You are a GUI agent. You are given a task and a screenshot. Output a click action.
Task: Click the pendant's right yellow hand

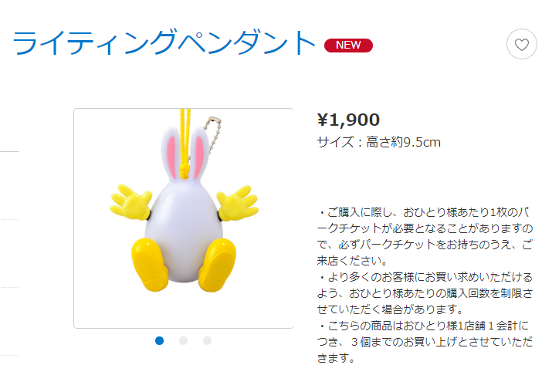point(238,203)
